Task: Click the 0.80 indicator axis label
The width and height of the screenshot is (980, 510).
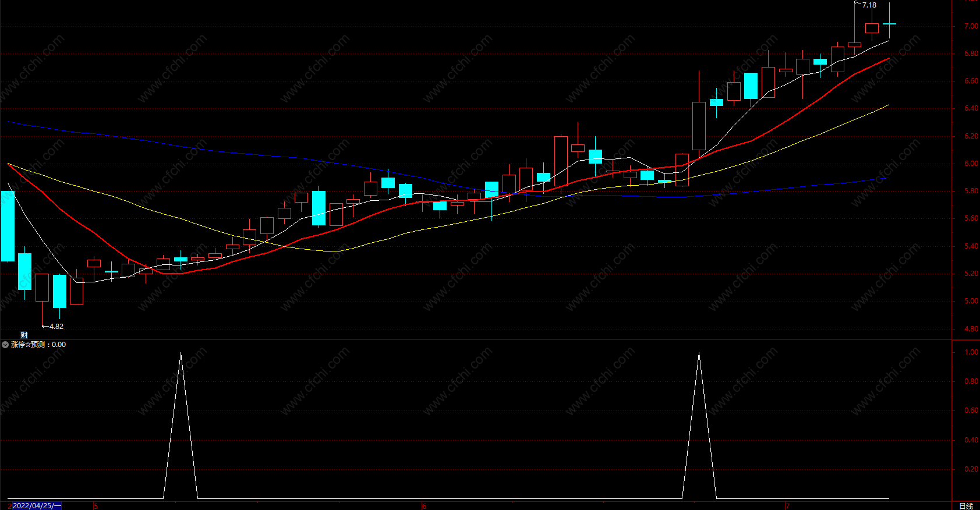Action: (x=971, y=381)
